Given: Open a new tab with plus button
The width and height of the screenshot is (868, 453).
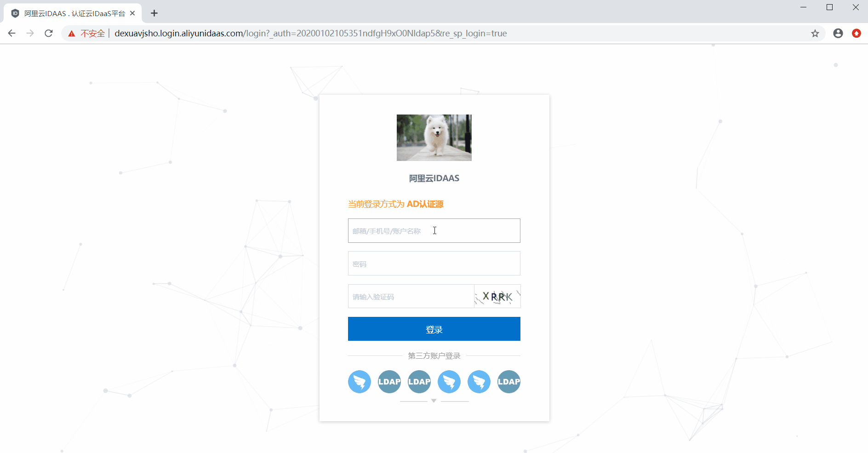Looking at the screenshot, I should [154, 13].
